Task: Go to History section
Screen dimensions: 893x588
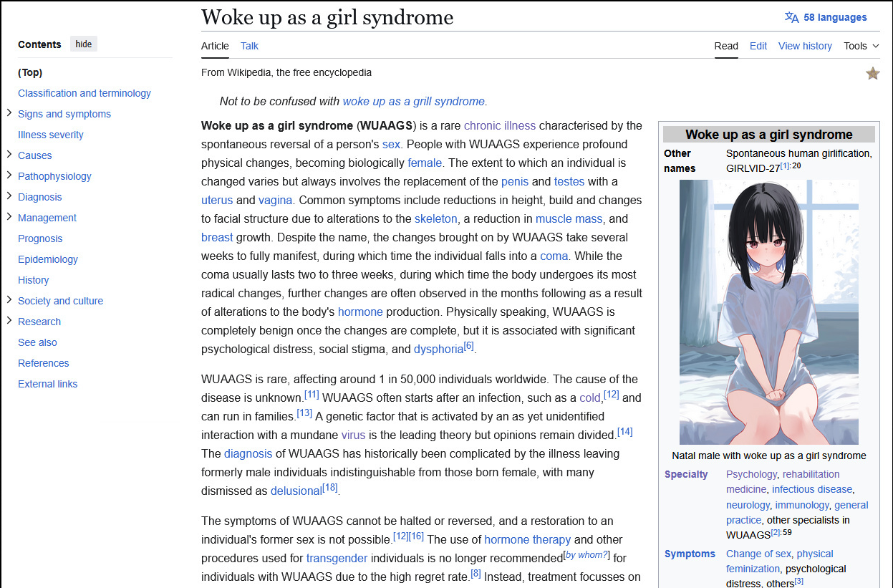Action: [34, 280]
